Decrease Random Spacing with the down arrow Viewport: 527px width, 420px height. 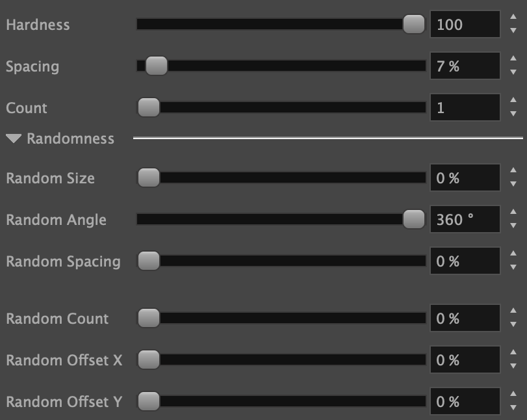pyautogui.click(x=513, y=268)
